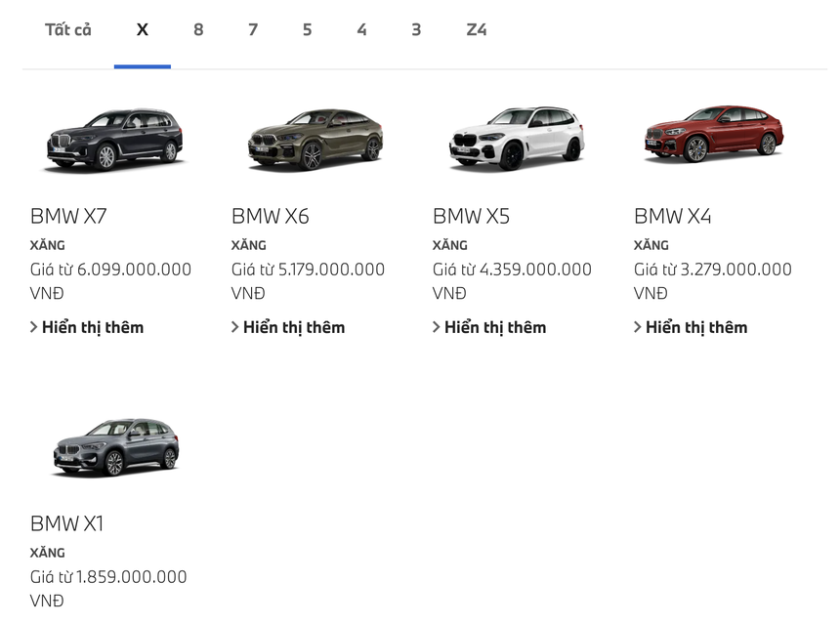Screen dimensions: 840x624
Task: Select the 5 series filter
Action: tap(307, 29)
